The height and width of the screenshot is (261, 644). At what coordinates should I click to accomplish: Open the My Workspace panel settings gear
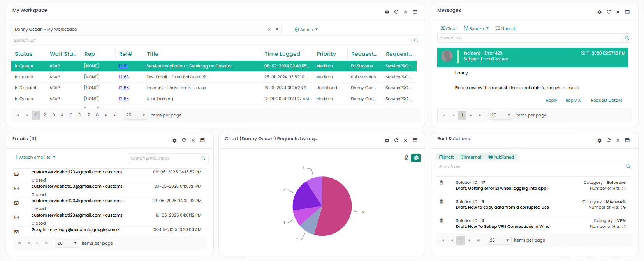[x=387, y=12]
